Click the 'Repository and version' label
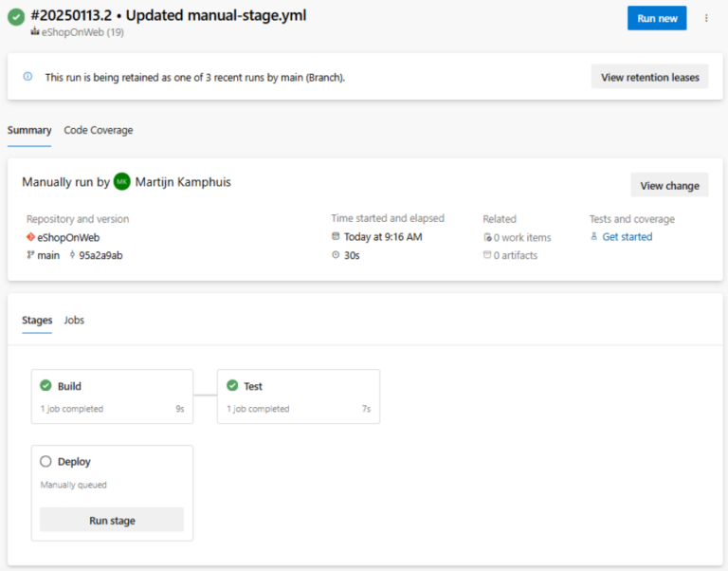The image size is (728, 571). [78, 219]
